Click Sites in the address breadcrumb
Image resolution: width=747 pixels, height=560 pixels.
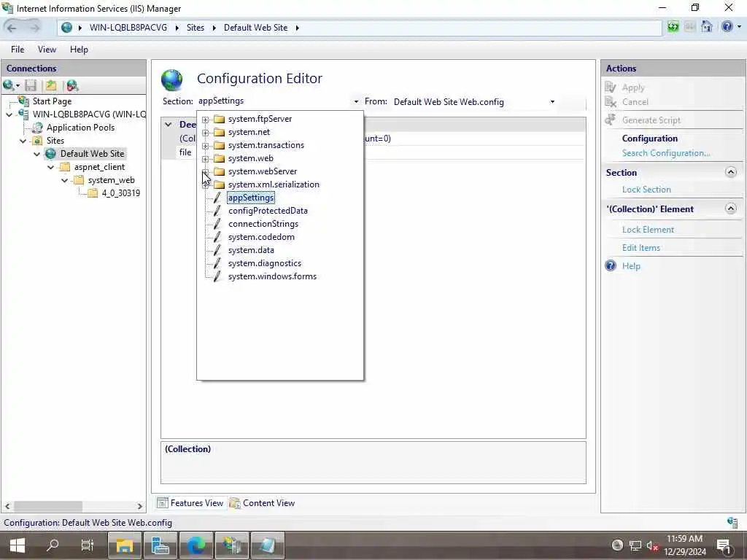[196, 28]
